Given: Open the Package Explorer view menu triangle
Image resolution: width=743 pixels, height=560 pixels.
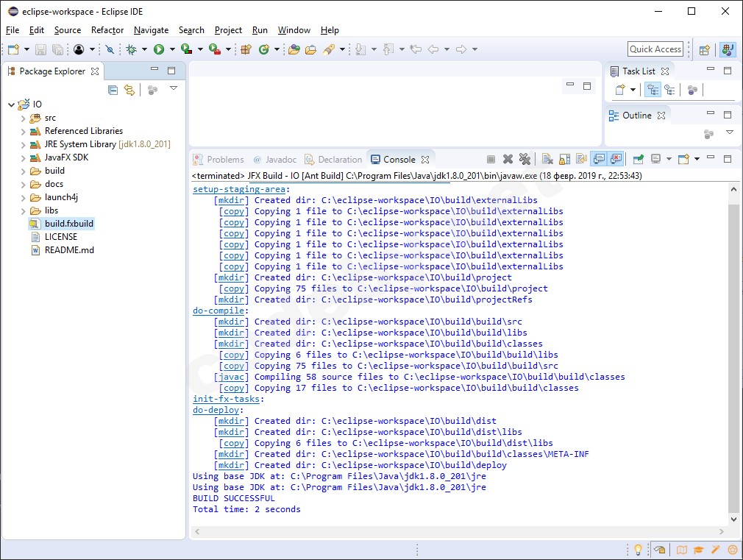Looking at the screenshot, I should [174, 88].
